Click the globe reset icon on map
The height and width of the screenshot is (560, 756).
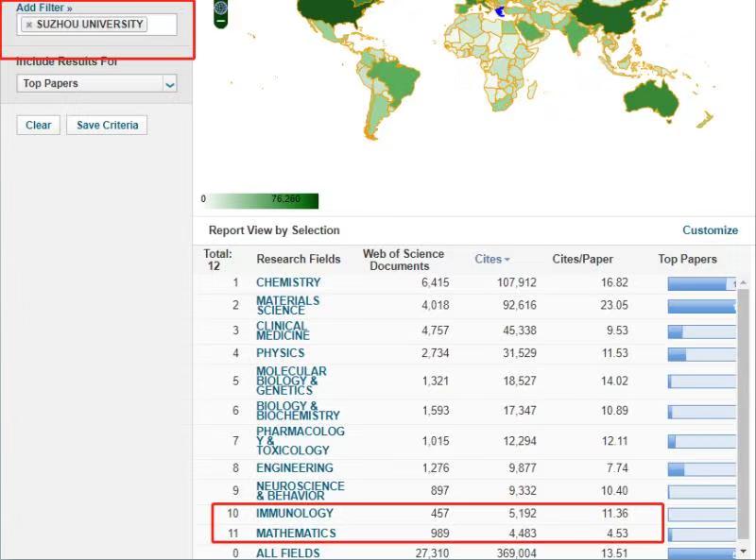pyautogui.click(x=221, y=8)
